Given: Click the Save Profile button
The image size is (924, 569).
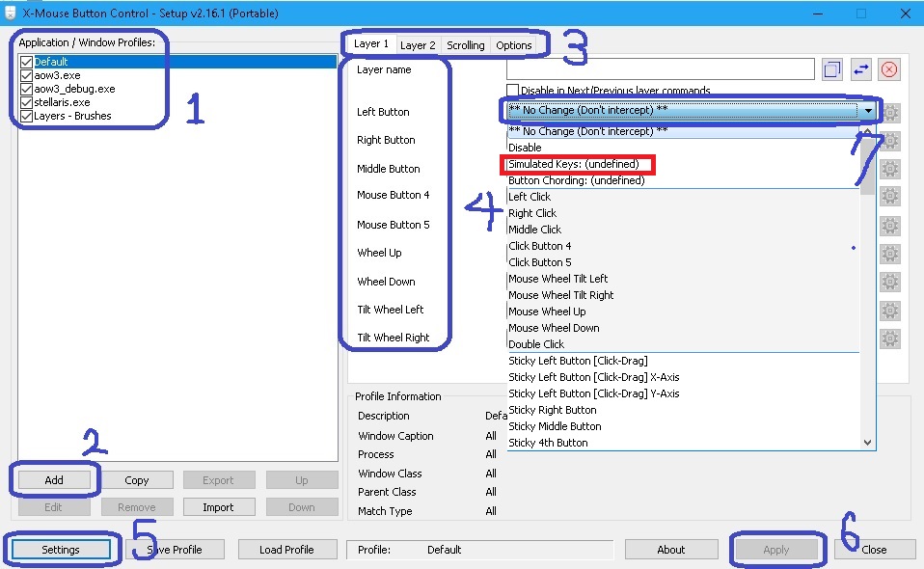Looking at the screenshot, I should pos(175,550).
